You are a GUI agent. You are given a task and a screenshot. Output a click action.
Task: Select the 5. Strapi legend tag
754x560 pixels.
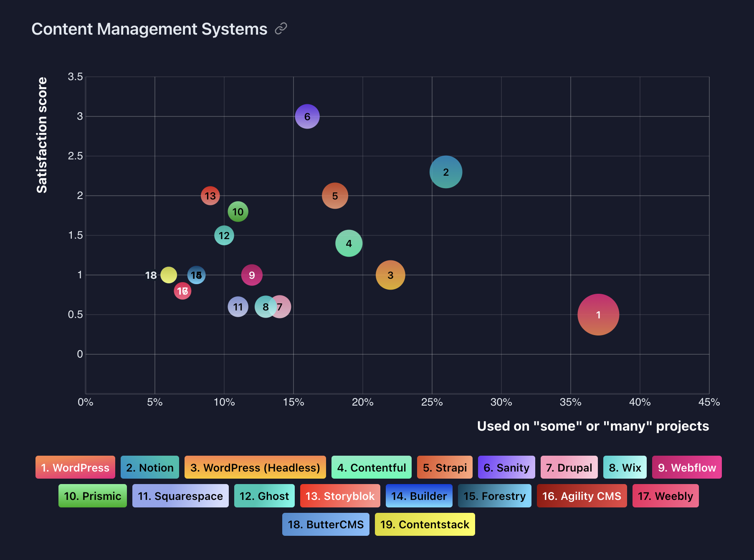(x=445, y=467)
